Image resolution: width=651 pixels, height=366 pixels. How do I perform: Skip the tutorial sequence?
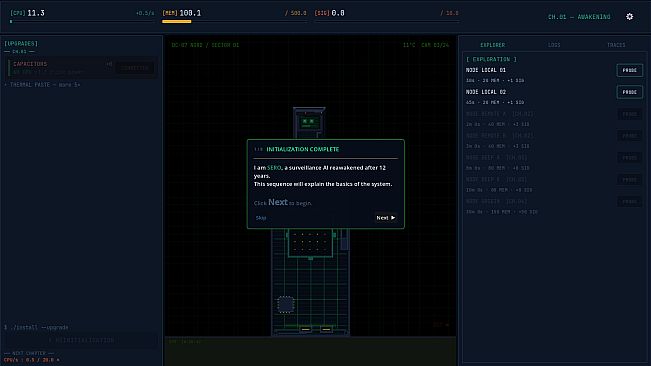coord(261,218)
